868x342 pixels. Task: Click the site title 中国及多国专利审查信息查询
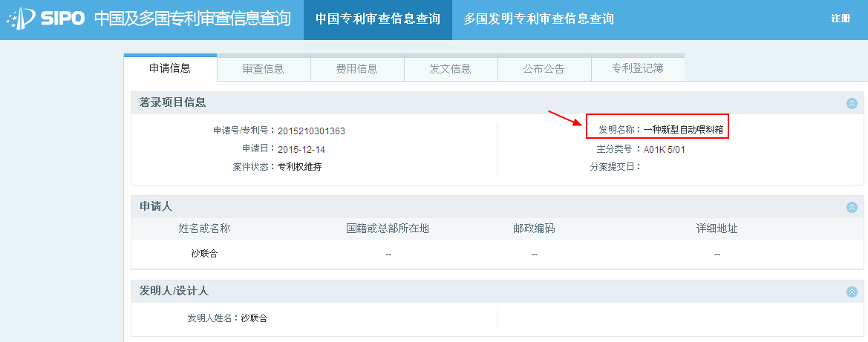click(192, 19)
